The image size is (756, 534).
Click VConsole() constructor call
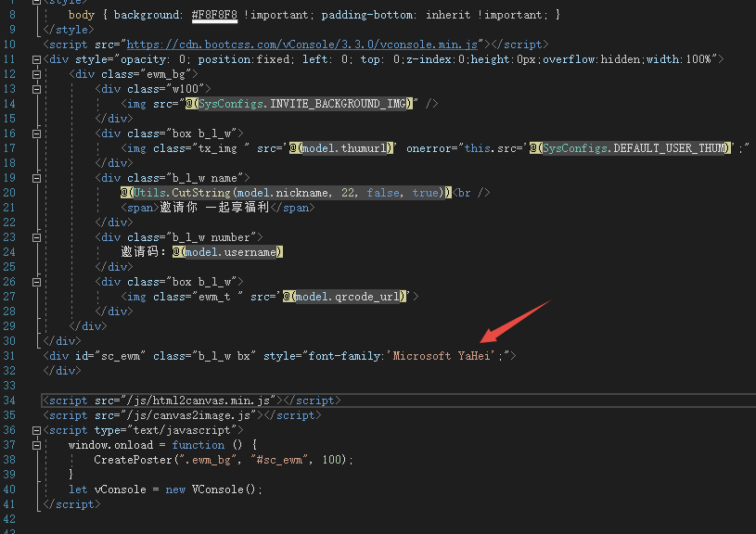(224, 489)
